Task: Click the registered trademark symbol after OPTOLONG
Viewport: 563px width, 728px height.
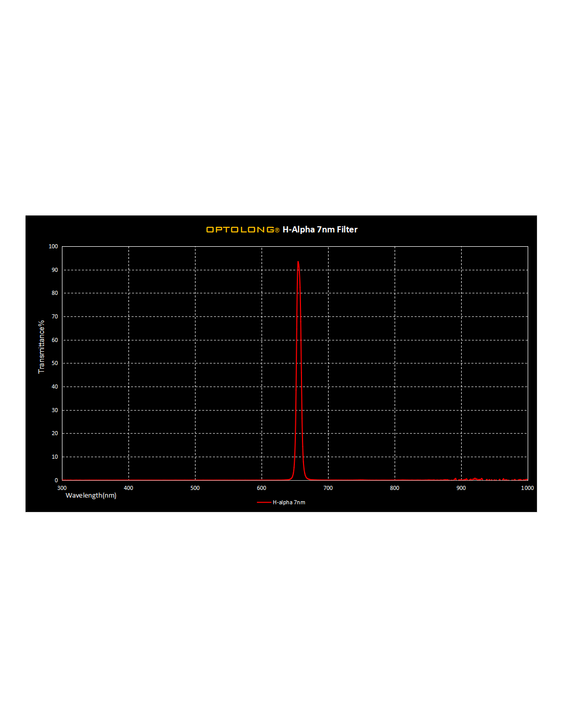Action: click(x=277, y=231)
